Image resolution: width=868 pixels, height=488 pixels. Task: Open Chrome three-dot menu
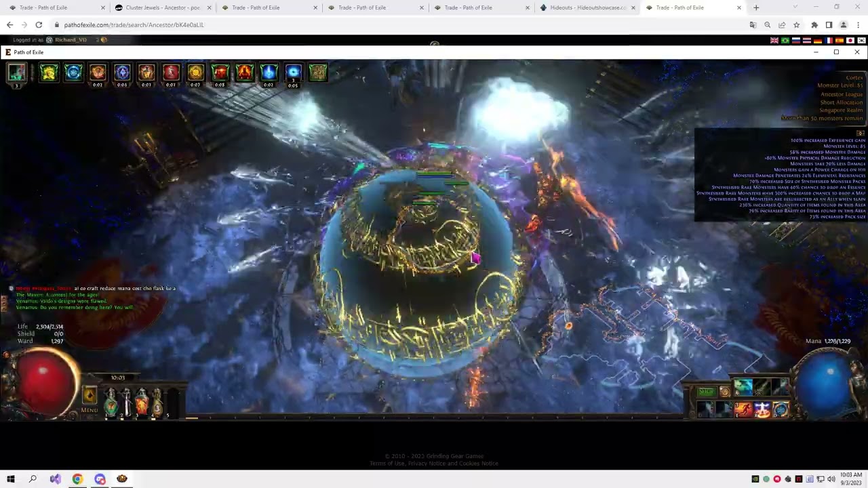pos(858,25)
